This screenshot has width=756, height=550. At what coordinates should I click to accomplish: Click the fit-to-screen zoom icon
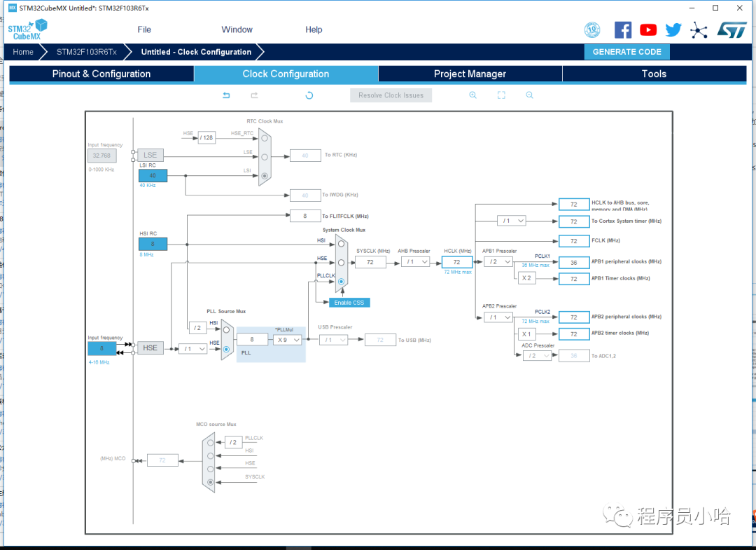pyautogui.click(x=501, y=95)
